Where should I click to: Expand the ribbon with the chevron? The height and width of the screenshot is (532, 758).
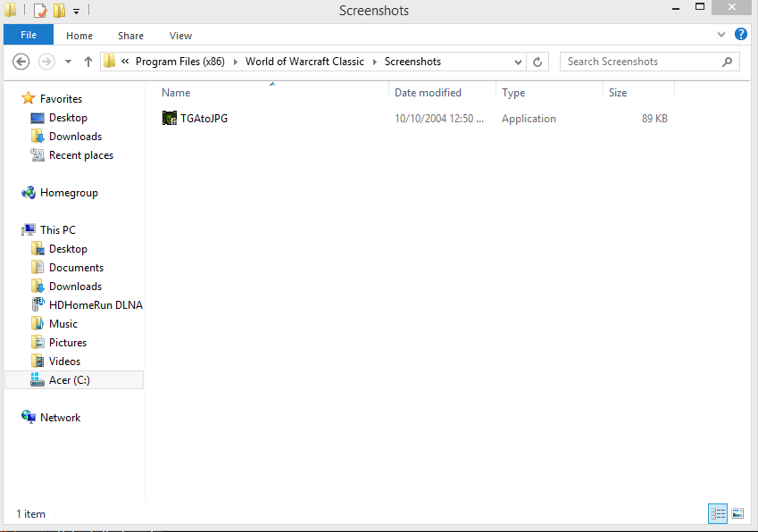tap(721, 34)
